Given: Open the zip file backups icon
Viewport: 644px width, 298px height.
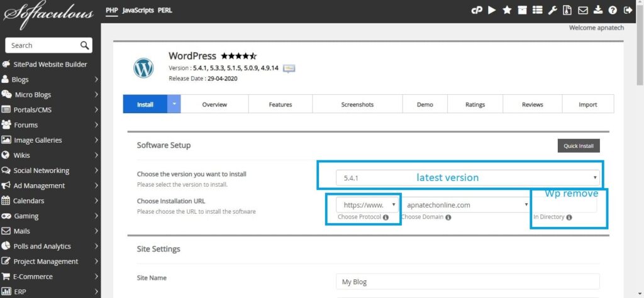Looking at the screenshot, I should pyautogui.click(x=568, y=10).
